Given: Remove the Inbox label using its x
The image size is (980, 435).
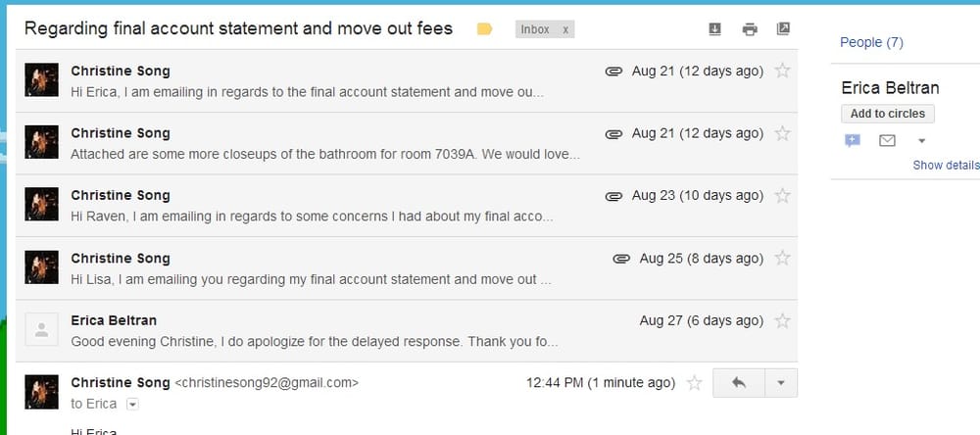Looking at the screenshot, I should point(565,29).
